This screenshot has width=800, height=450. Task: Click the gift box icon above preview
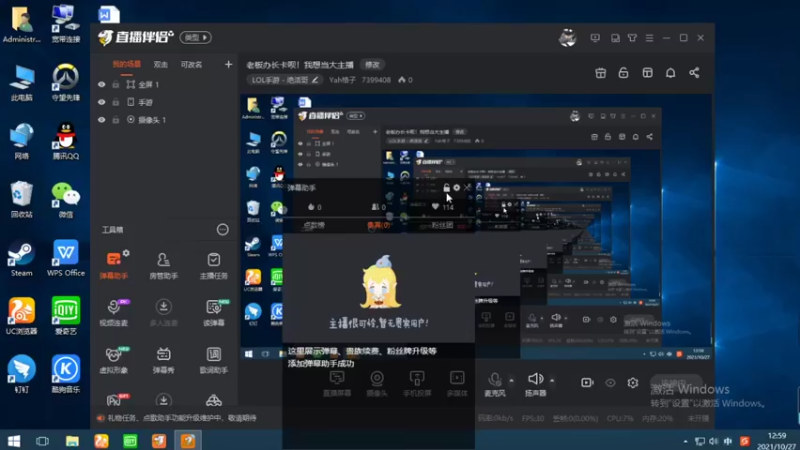(601, 73)
